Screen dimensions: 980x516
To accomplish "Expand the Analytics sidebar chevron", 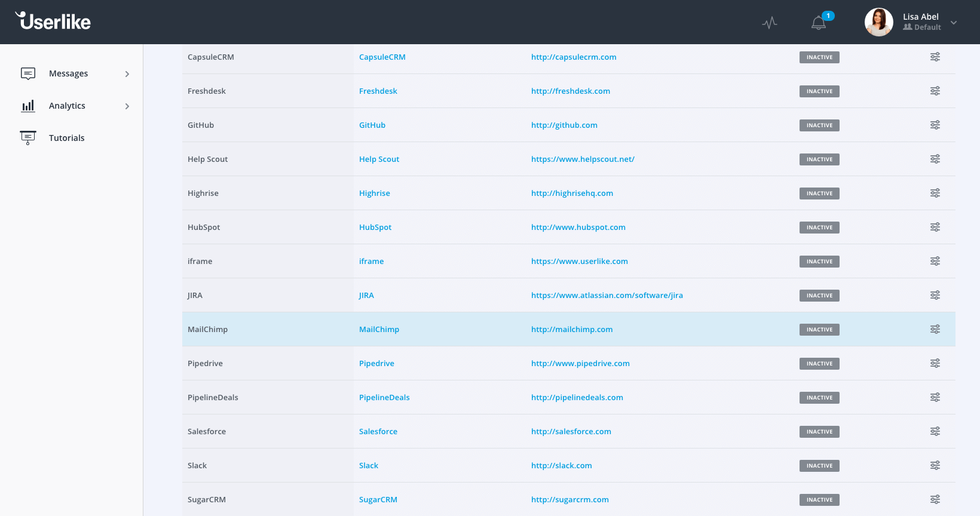I will point(127,106).
